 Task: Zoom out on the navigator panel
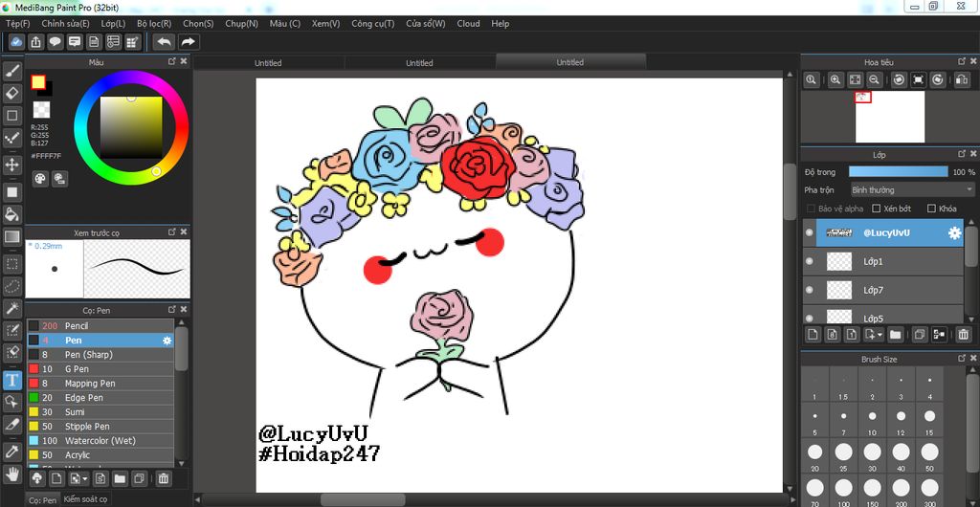875,80
